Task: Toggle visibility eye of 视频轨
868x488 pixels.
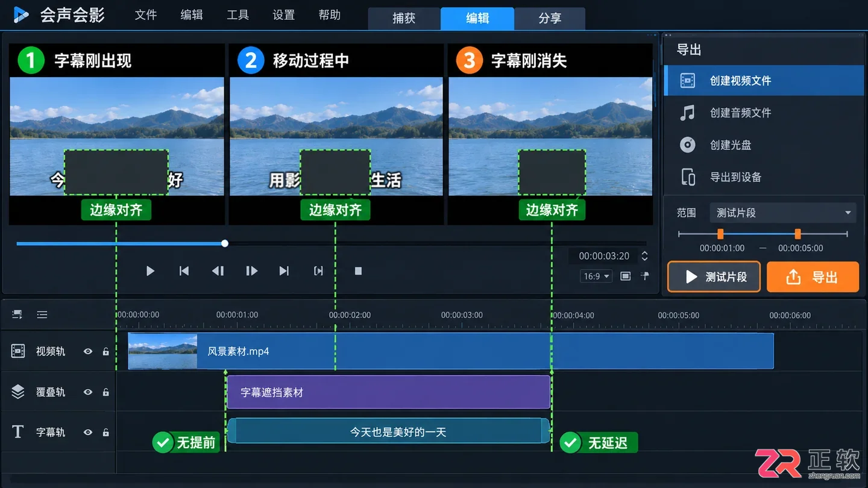Action: pos(88,351)
